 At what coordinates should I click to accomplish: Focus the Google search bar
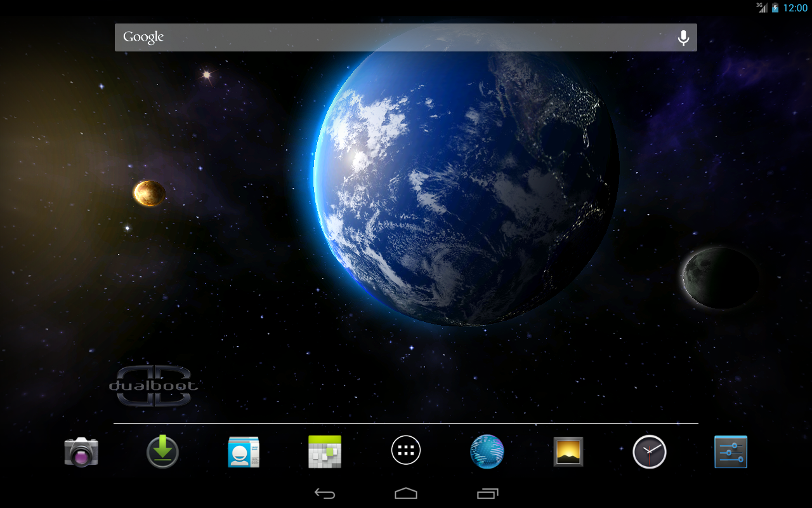click(406, 37)
